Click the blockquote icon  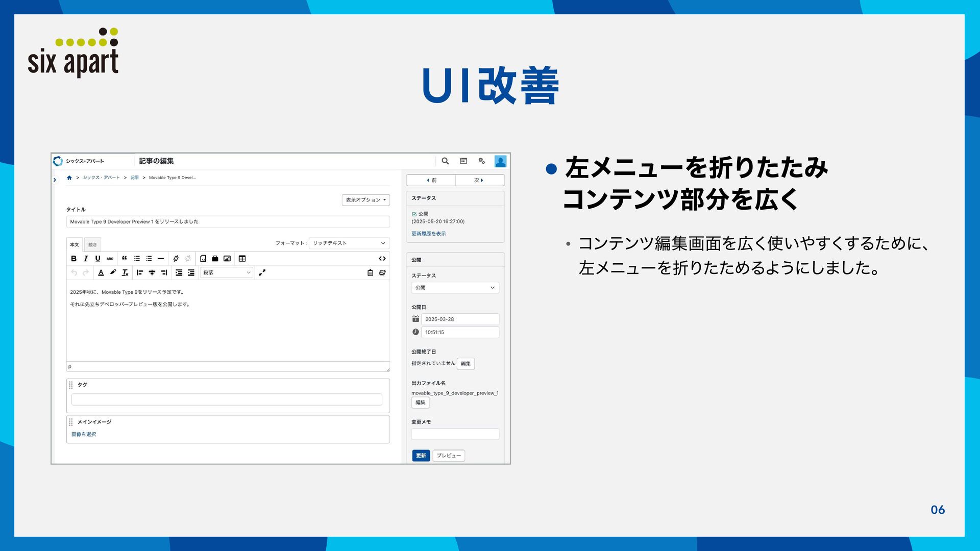[124, 259]
